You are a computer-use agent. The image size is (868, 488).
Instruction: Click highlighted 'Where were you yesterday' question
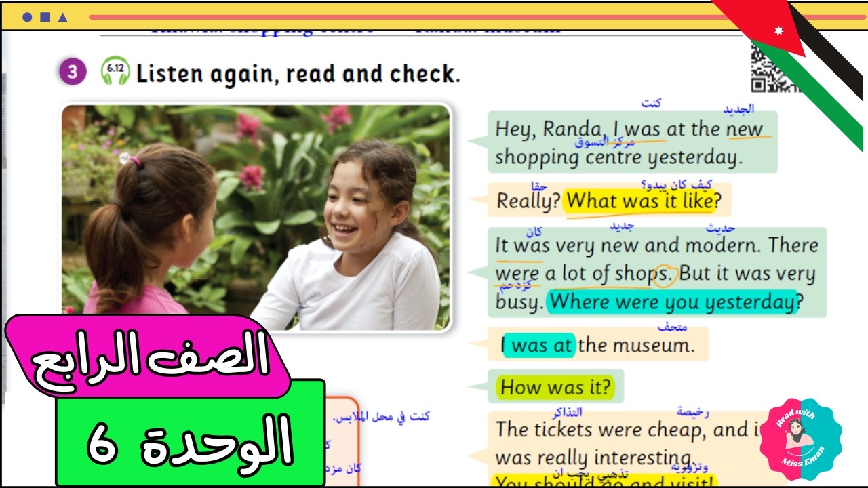click(x=672, y=302)
